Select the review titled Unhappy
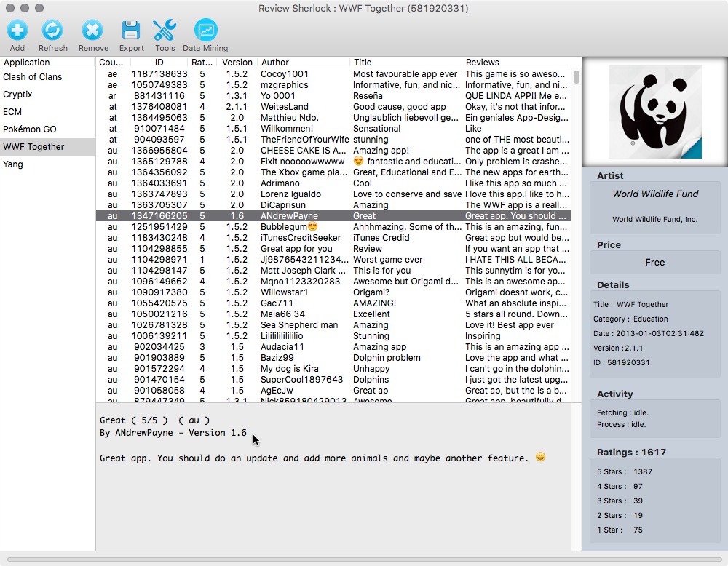The width and height of the screenshot is (728, 566). point(333,368)
